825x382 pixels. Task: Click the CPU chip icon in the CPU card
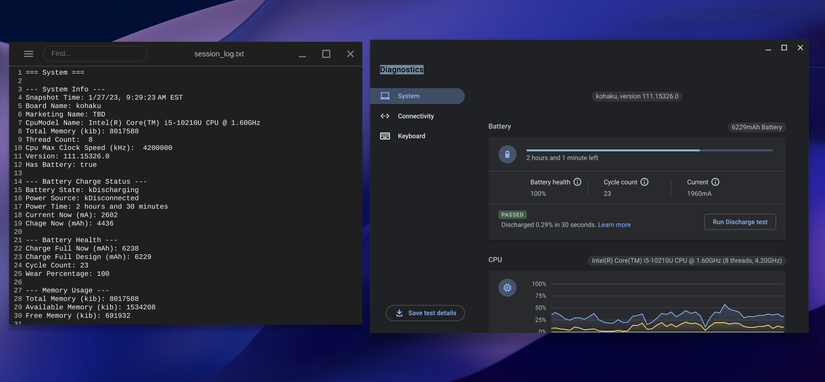click(507, 288)
